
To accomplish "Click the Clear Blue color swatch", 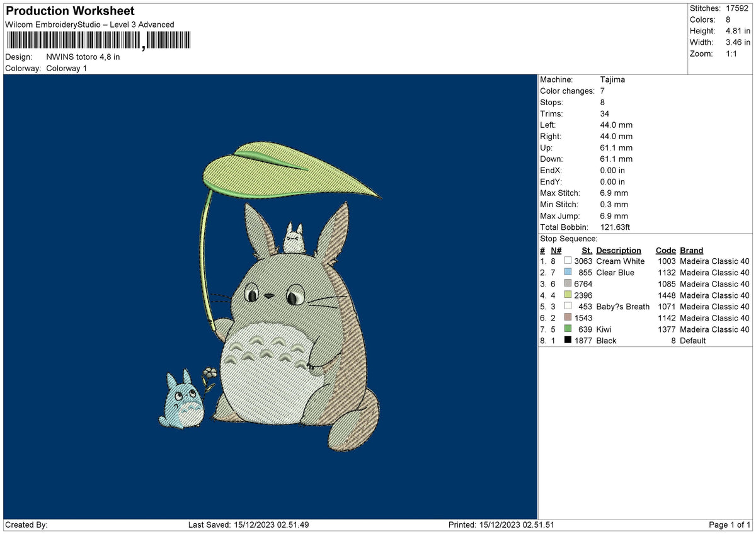I will (568, 272).
